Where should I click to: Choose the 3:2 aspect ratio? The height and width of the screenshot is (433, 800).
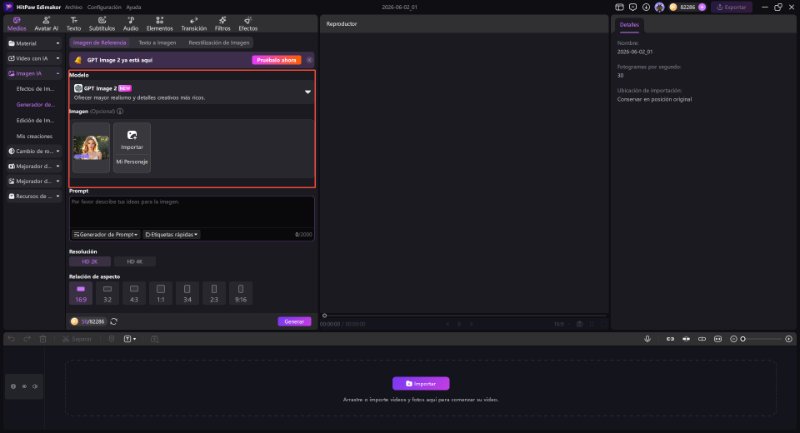107,293
